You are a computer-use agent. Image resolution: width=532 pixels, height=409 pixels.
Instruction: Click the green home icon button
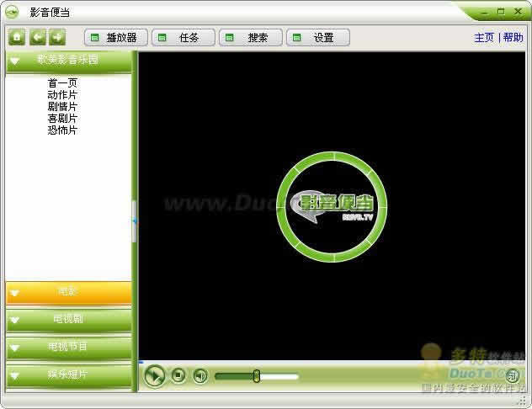[17, 37]
